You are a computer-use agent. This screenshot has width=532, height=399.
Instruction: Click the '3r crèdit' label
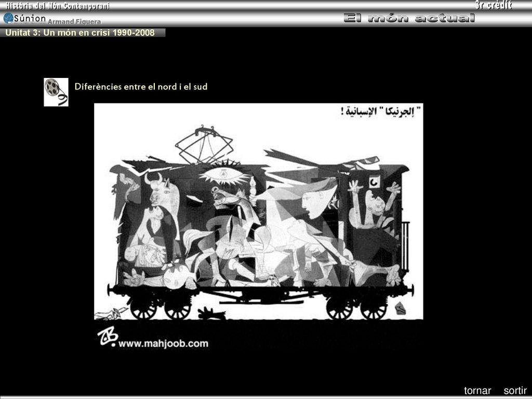point(493,5)
